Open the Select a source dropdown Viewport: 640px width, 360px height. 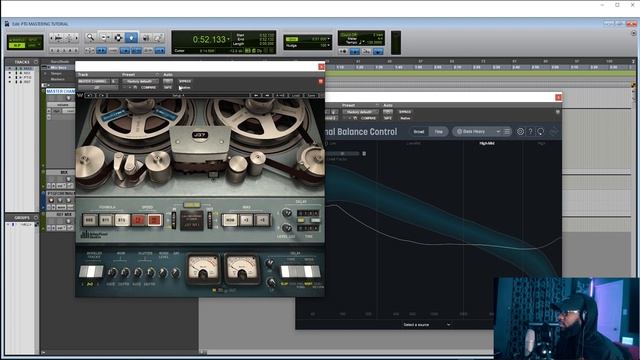click(x=426, y=324)
